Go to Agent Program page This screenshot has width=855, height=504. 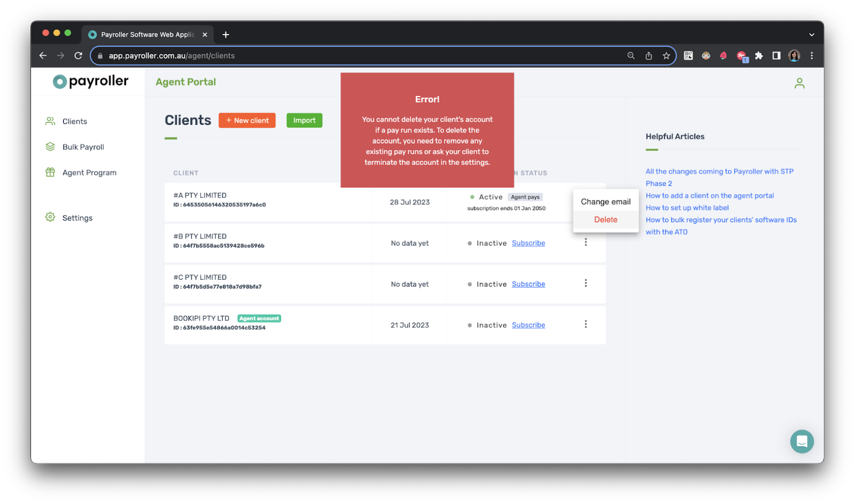[x=89, y=173]
